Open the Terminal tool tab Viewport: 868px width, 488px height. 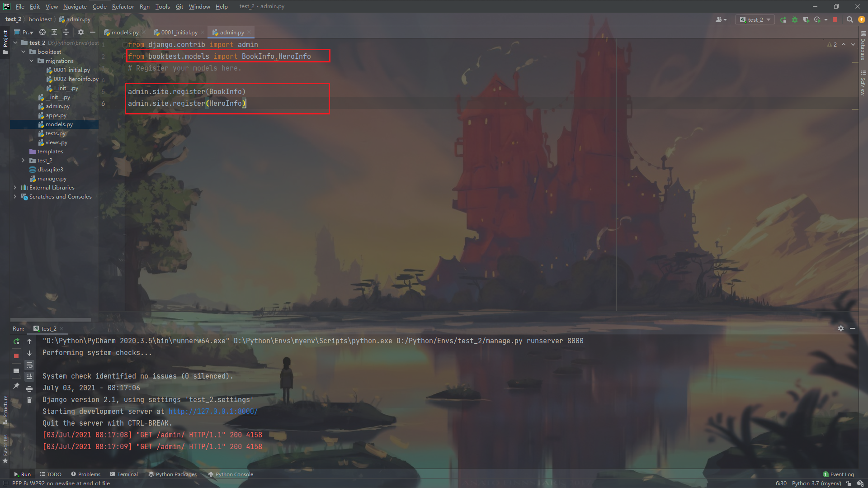pos(124,474)
